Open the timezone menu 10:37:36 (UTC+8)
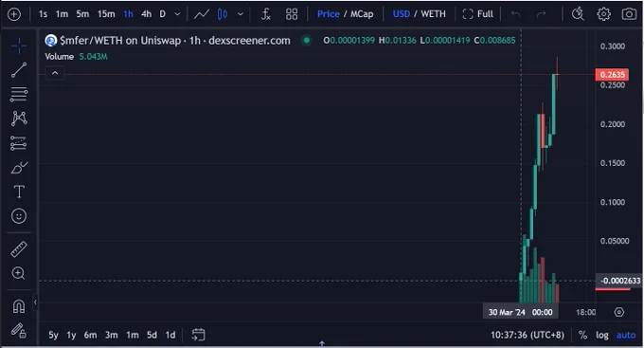Image resolution: width=644 pixels, height=348 pixels. click(528, 336)
